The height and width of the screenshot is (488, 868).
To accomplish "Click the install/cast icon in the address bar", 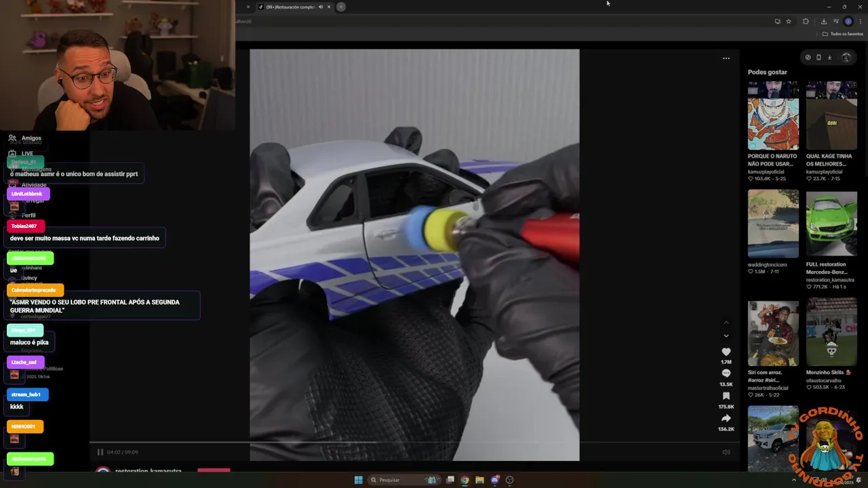I will [777, 21].
